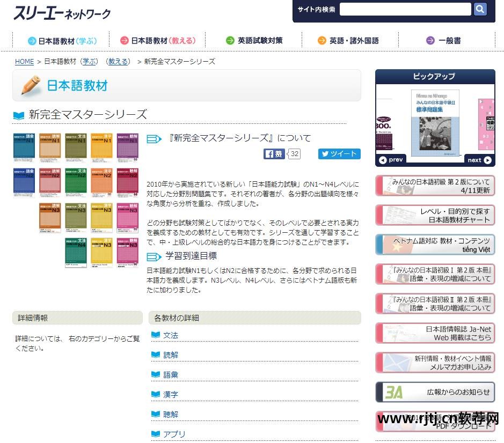The image size is (504, 443).
Task: Open the 日本語教材(学ぶ) navigation item
Action: [x=63, y=41]
